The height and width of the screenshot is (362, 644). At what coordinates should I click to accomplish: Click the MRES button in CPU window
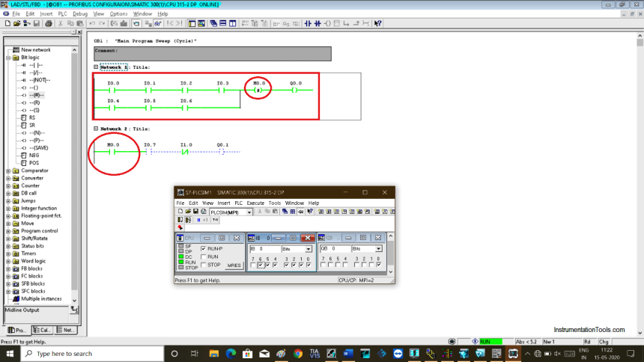tap(234, 265)
